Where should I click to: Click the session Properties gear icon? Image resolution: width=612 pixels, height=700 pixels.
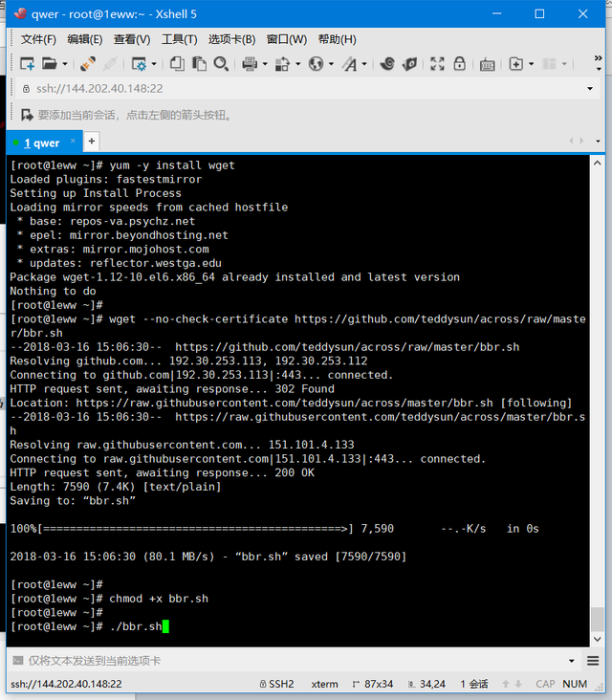(x=139, y=64)
